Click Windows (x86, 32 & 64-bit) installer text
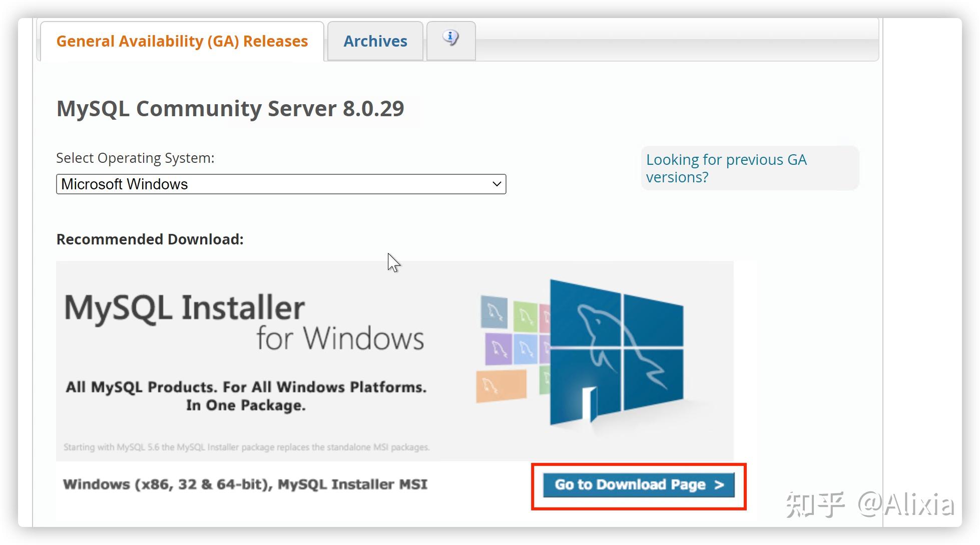This screenshot has height=545, width=980. click(244, 484)
